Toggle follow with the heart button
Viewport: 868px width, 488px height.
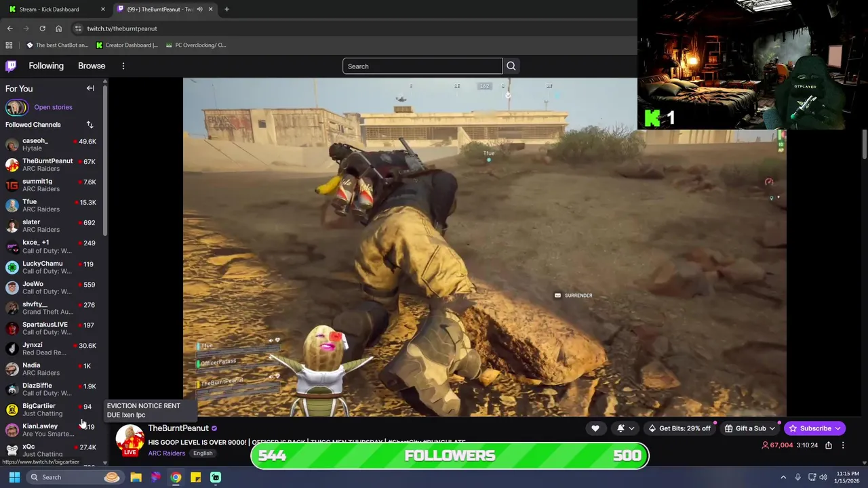click(595, 428)
